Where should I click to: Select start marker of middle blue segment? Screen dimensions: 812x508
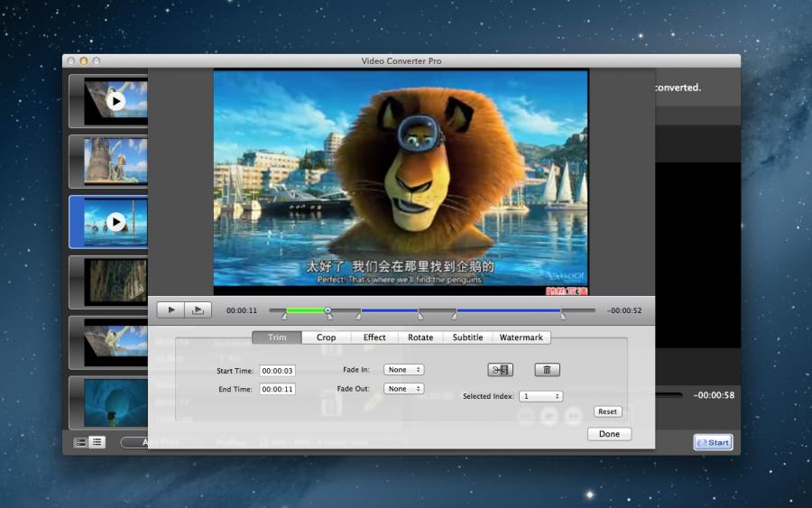(358, 316)
